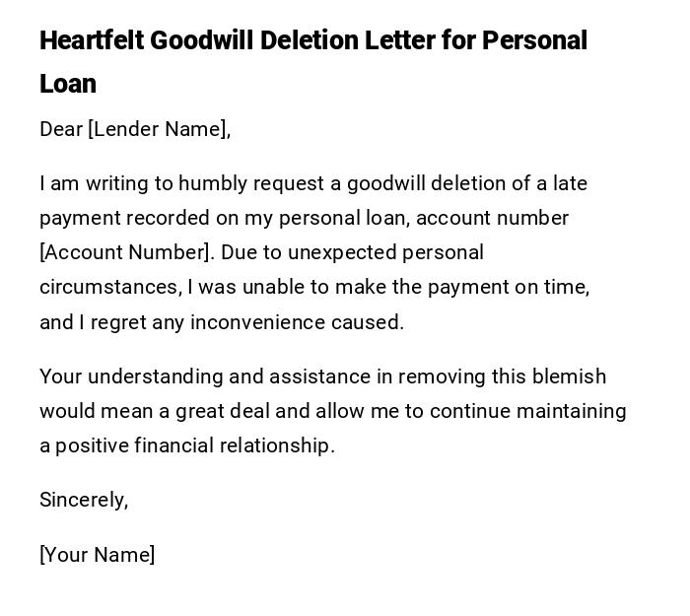The width and height of the screenshot is (690, 616).
Task: Click the word "Loan" in the title
Action: pyautogui.click(x=68, y=84)
